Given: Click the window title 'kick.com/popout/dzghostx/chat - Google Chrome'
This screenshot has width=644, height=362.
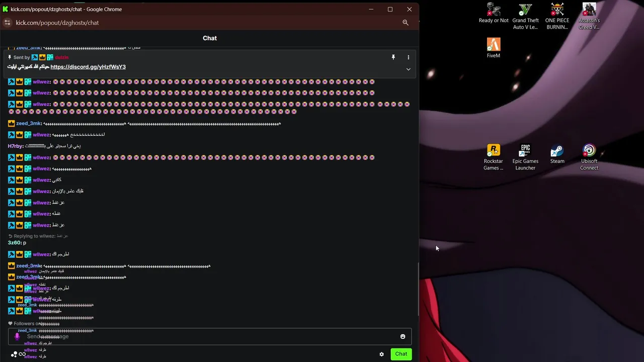Looking at the screenshot, I should [66, 9].
